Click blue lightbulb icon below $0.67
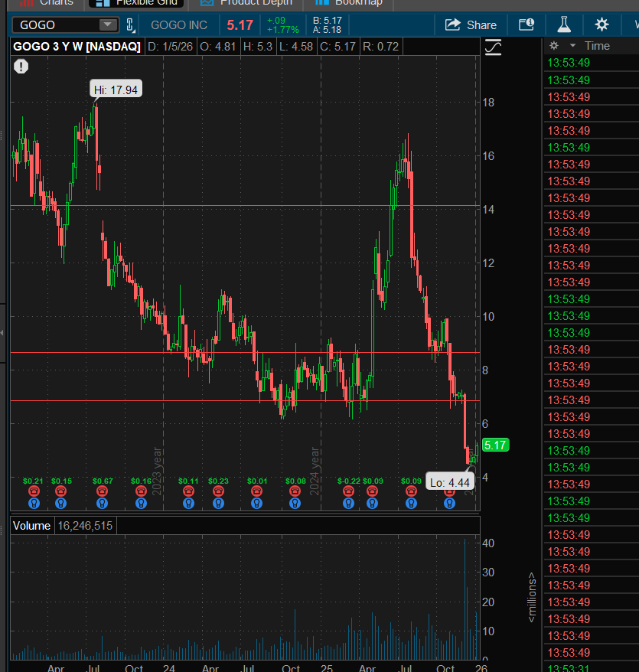Viewport: 639px width, 672px height. tap(102, 503)
